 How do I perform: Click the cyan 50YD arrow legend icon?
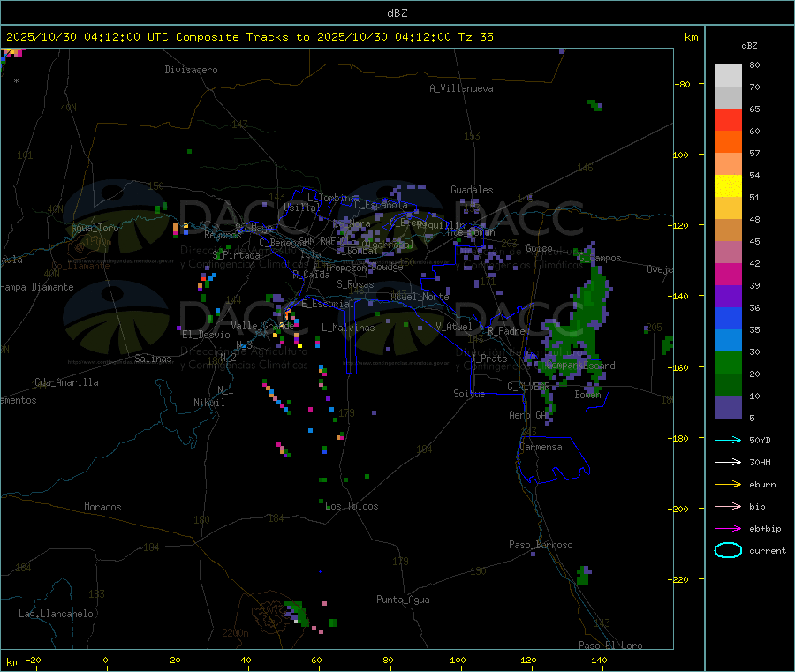728,440
